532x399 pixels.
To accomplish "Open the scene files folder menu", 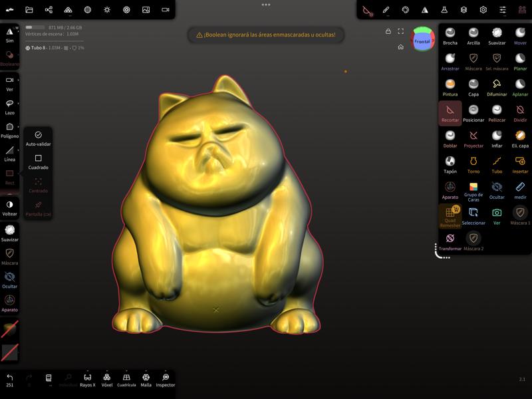I will pos(29,10).
